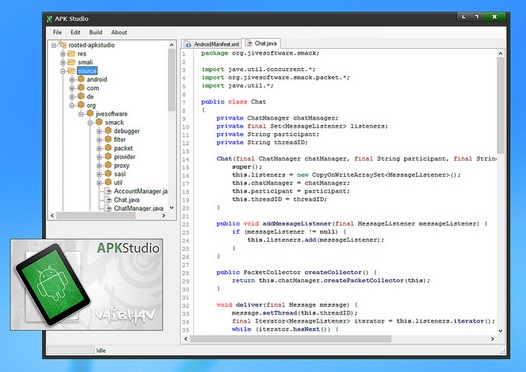
Task: Click the filter package icon
Action: [x=108, y=139]
